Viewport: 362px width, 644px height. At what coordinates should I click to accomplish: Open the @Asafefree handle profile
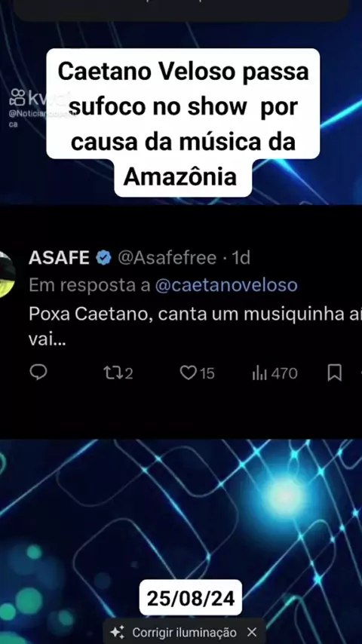coord(167,258)
